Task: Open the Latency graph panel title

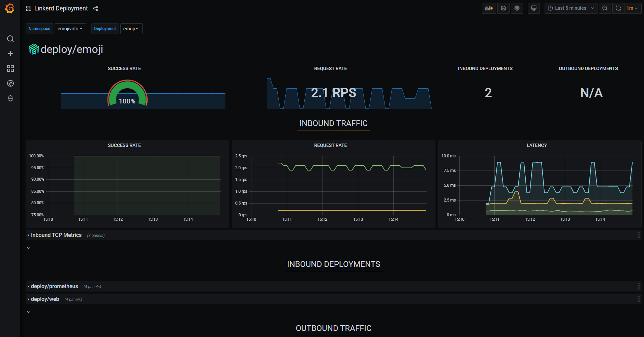Action: [537, 145]
